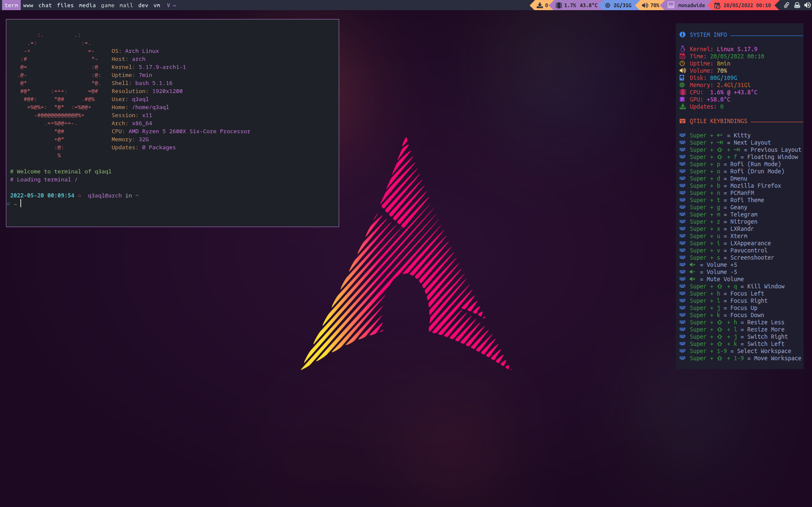Click the terminal prompt input line
The height and width of the screenshot is (507, 812).
(173, 204)
